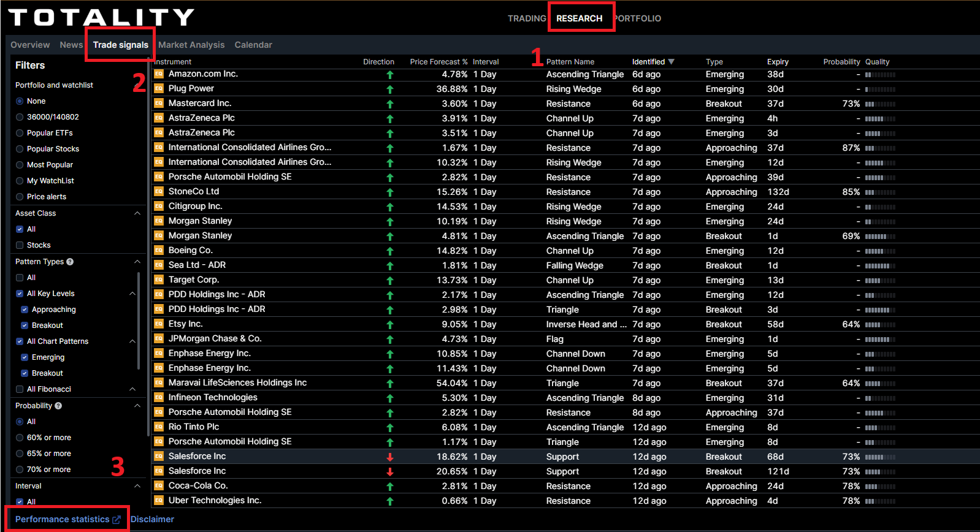Click the EQ icon beside Etsy Inc.
This screenshot has width=980, height=532.
click(x=159, y=324)
